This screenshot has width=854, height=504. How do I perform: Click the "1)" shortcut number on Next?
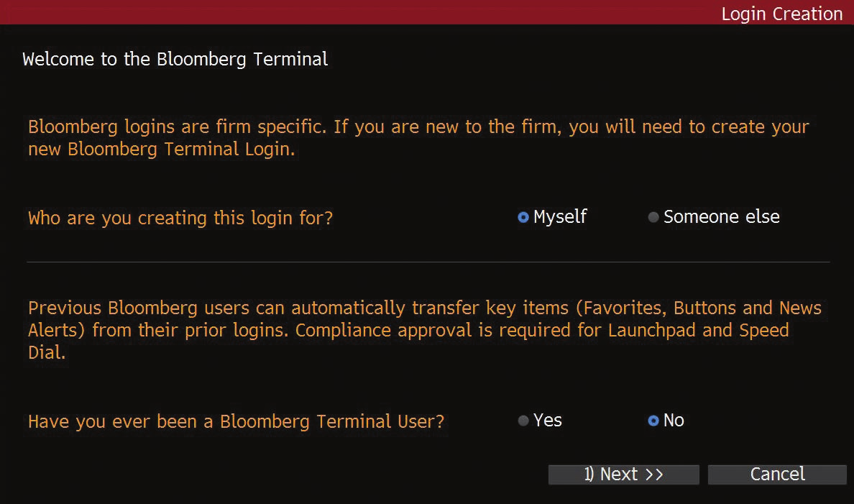click(589, 475)
